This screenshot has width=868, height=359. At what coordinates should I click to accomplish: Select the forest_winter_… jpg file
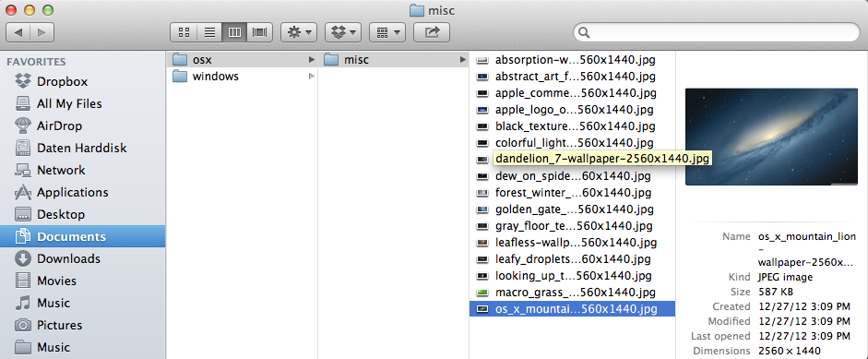573,193
